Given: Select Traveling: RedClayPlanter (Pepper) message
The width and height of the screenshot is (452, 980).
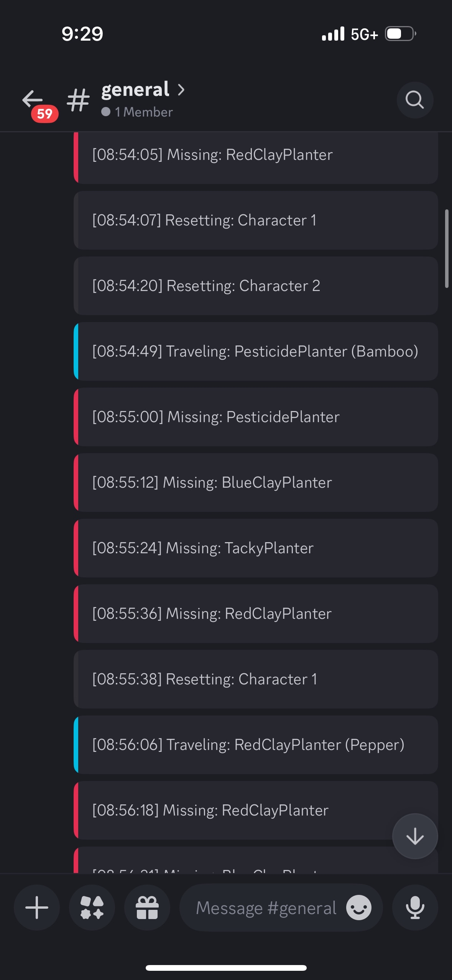Looking at the screenshot, I should click(x=256, y=745).
